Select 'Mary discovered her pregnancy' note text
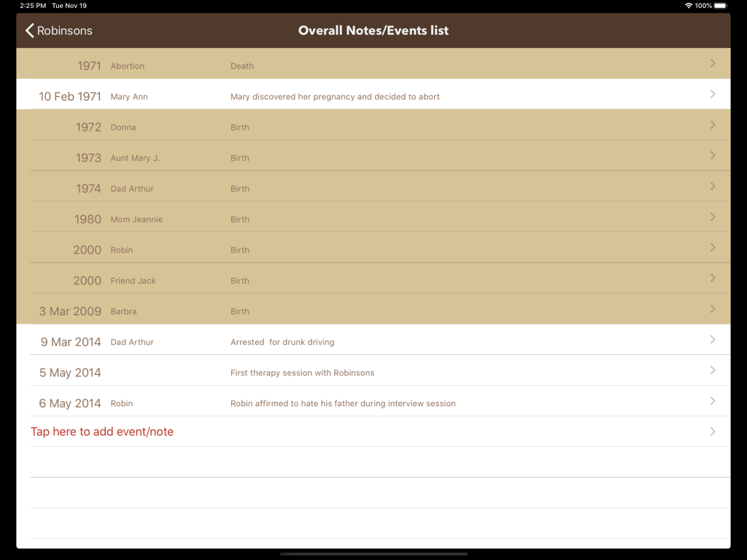 335,97
